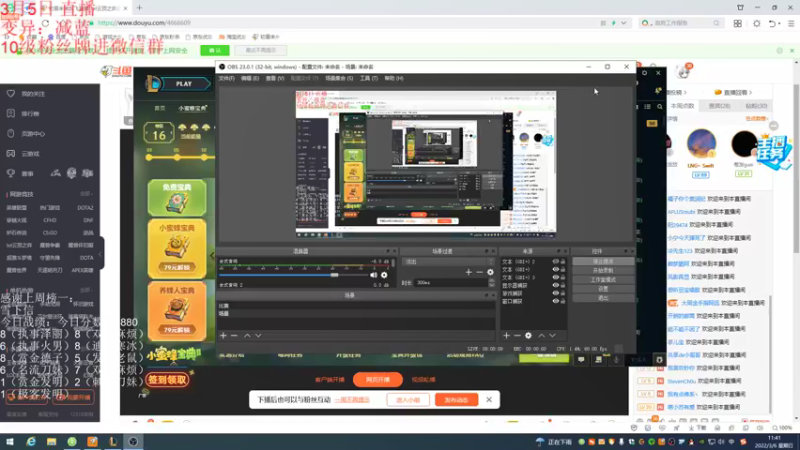The image size is (800, 450).
Task: Collapse League client side panel chevron
Action: (x=212, y=256)
